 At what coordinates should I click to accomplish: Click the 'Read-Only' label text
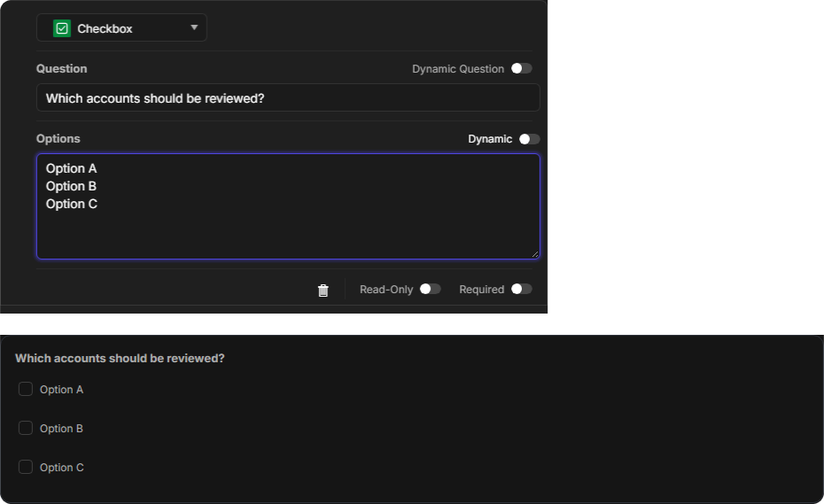(x=386, y=290)
